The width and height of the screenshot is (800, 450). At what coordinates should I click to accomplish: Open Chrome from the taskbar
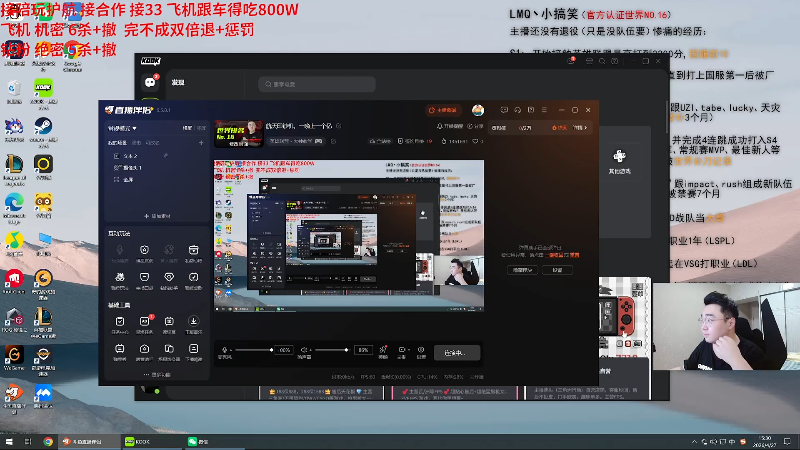click(x=48, y=441)
